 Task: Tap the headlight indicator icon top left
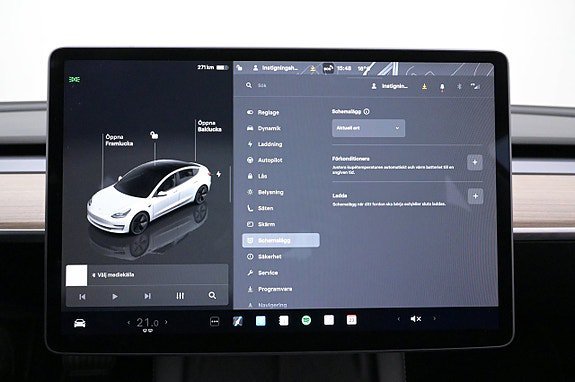[x=74, y=79]
